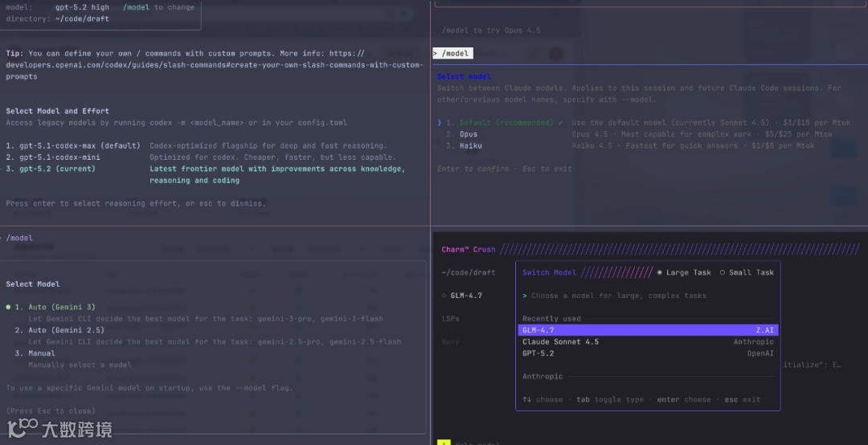This screenshot has width=868, height=445.
Task: Select gpt-5.1-codex-mini option
Action: point(53,157)
